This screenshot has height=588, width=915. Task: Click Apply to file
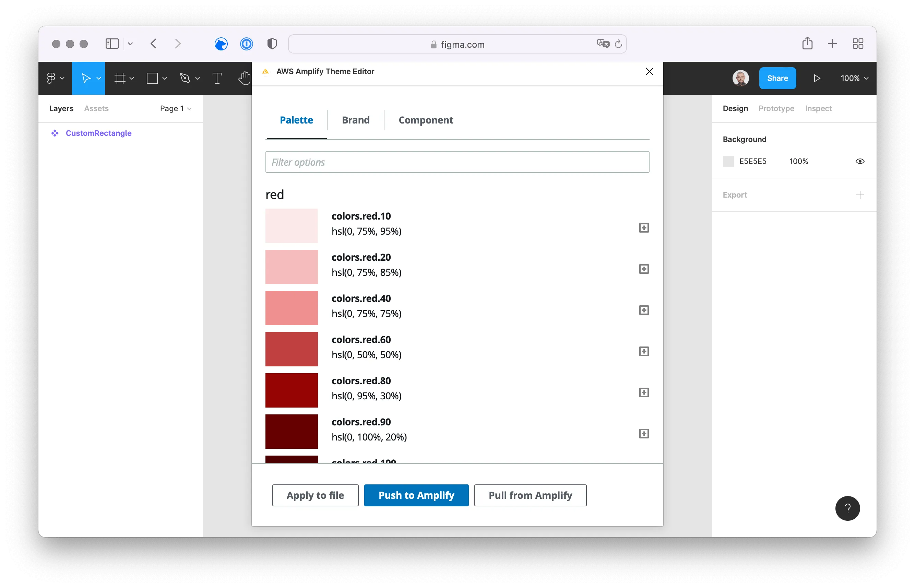(x=315, y=495)
